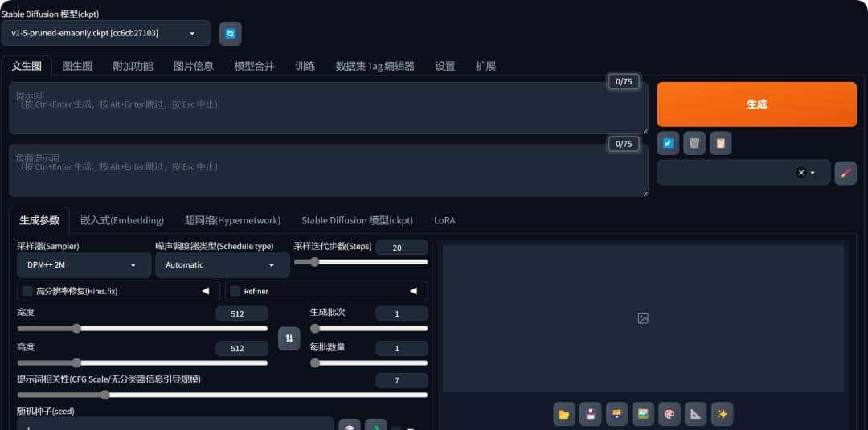Switch to the 文生图 tab
The height and width of the screenshot is (430, 868).
[x=27, y=66]
